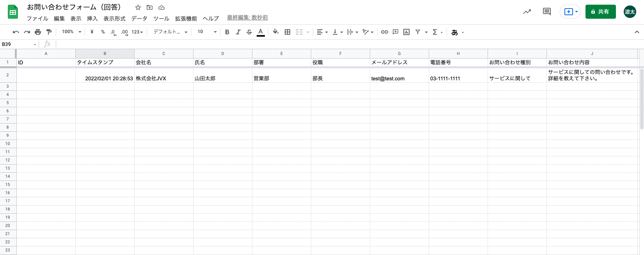This screenshot has width=644, height=255.
Task: Click the undo icon
Action: click(x=16, y=32)
